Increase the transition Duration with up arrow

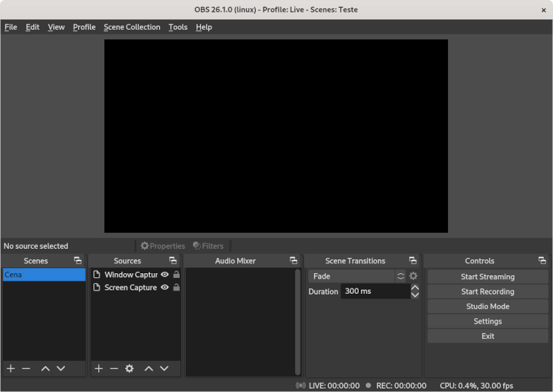coord(415,288)
